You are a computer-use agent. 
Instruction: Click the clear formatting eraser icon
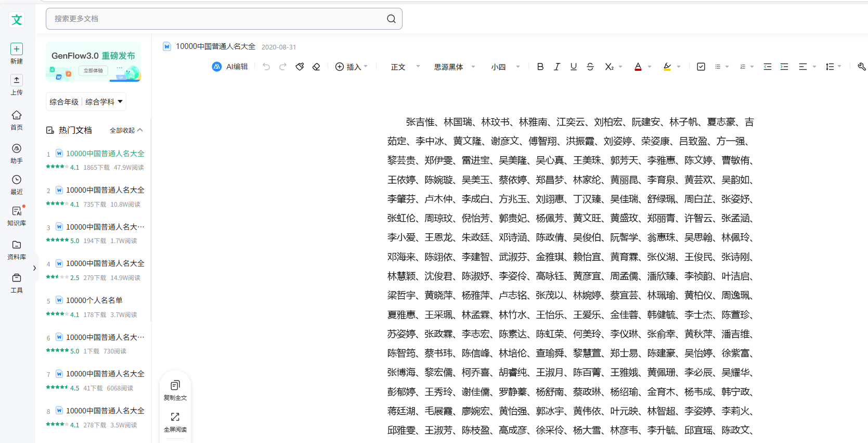316,67
